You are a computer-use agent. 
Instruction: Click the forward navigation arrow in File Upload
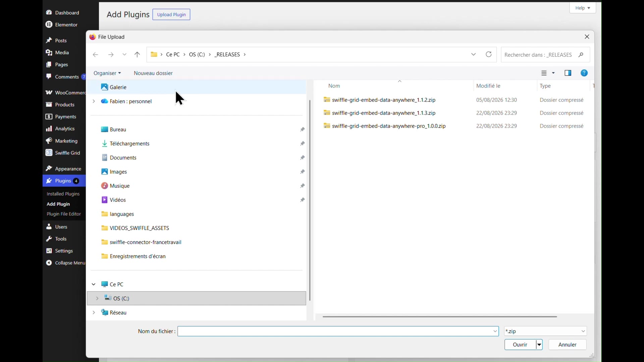tap(111, 55)
